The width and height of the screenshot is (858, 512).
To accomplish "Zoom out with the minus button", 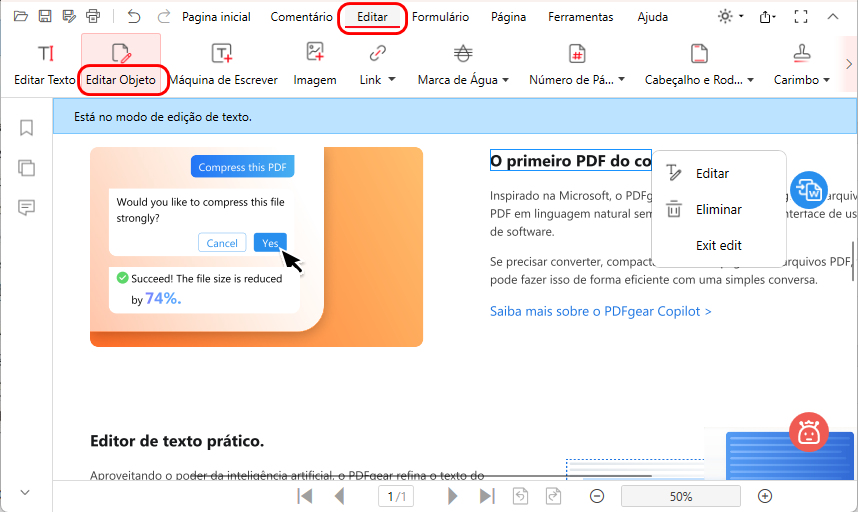I will [x=597, y=496].
